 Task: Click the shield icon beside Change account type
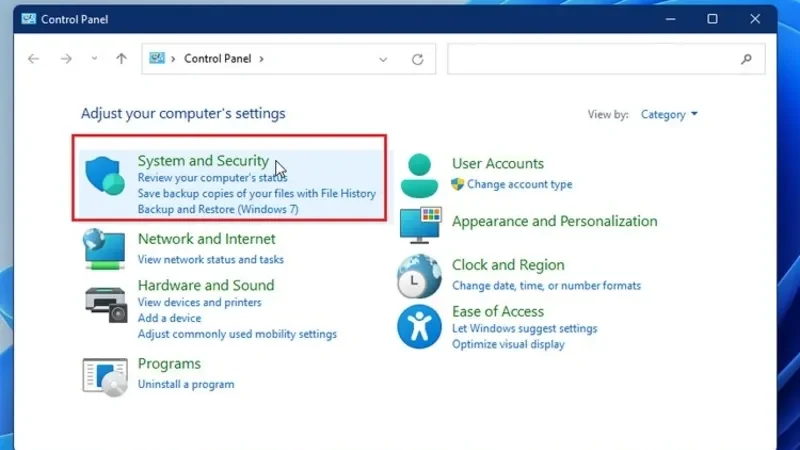tap(457, 184)
